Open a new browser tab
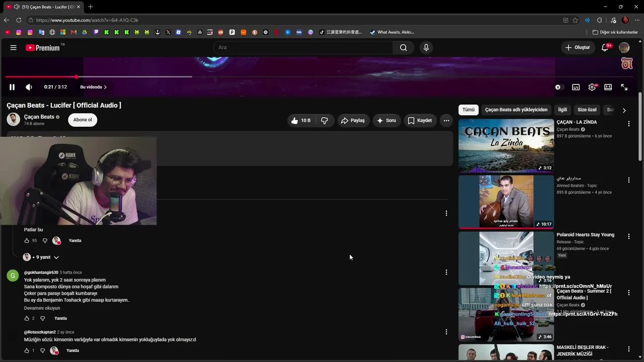Viewport: 644px width, 362px height. 91,7
